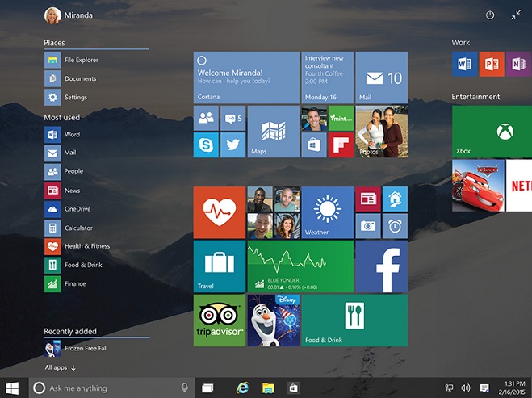Open File Explorer from taskbar
532x398 pixels.
tap(268, 388)
